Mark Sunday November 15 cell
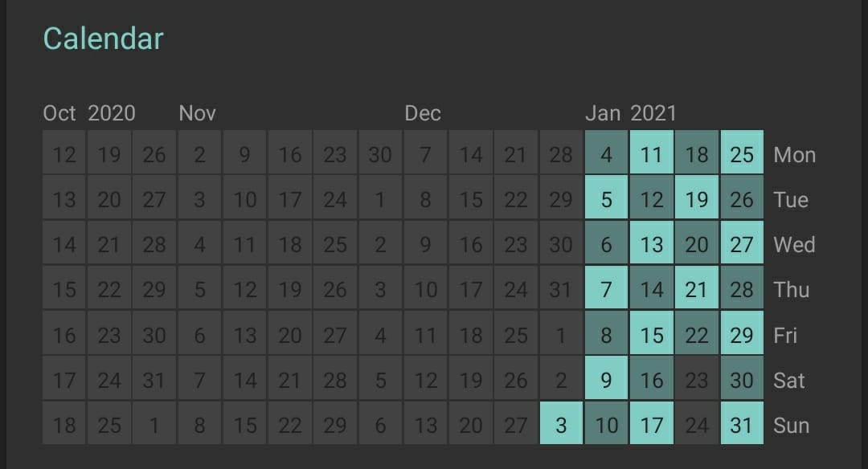Image resolution: width=868 pixels, height=469 pixels. pos(244,423)
